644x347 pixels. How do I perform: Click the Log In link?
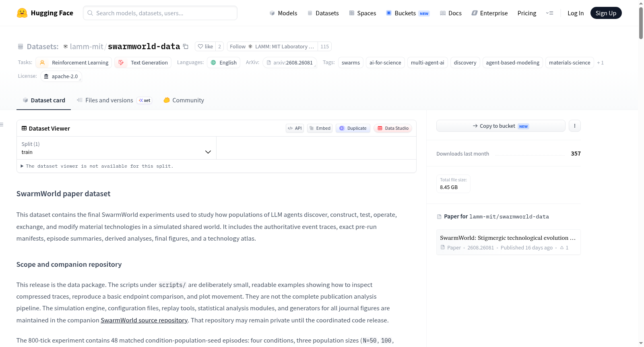576,13
